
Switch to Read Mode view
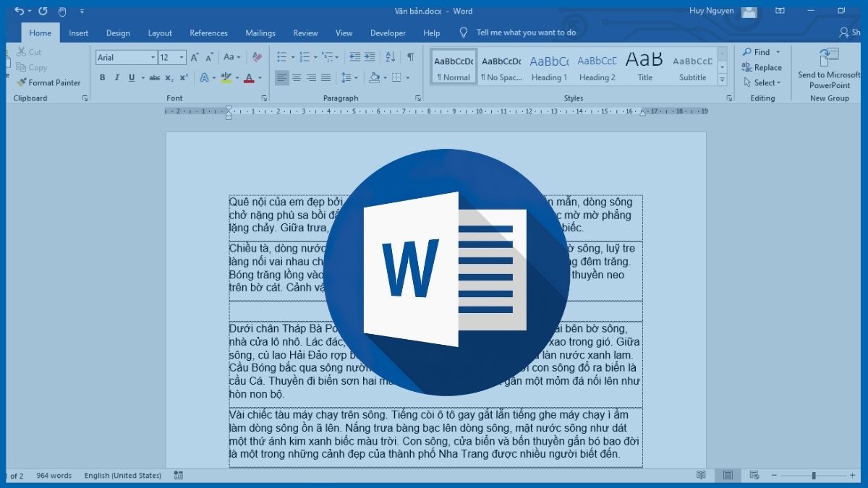point(701,475)
